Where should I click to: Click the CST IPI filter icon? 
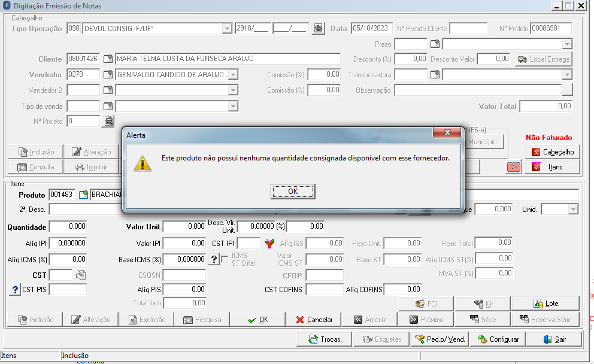[x=269, y=244]
